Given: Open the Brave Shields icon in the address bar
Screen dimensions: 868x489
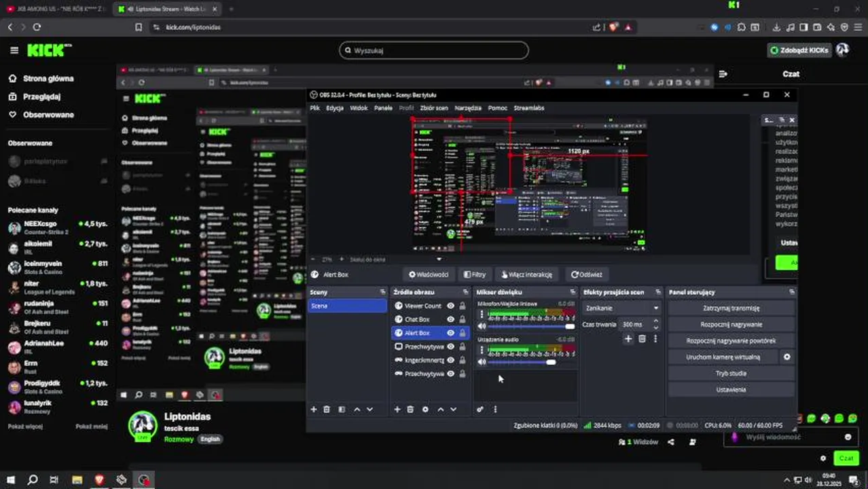Looking at the screenshot, I should (613, 27).
